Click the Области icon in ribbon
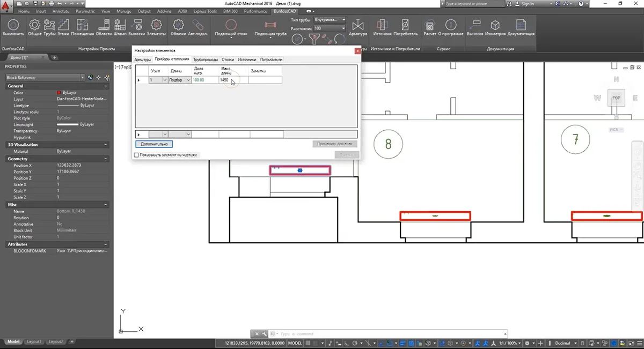The image size is (644, 349). [x=103, y=25]
